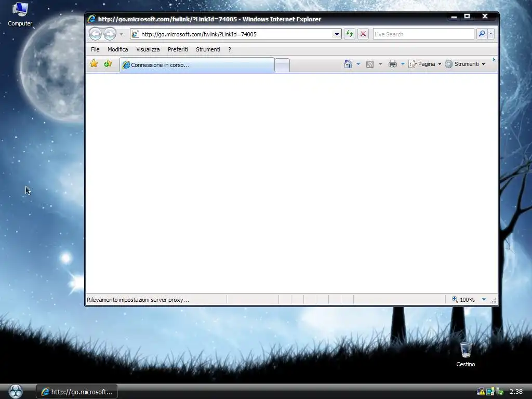Open Favorites Center star icon
The image size is (532, 399).
(x=94, y=64)
